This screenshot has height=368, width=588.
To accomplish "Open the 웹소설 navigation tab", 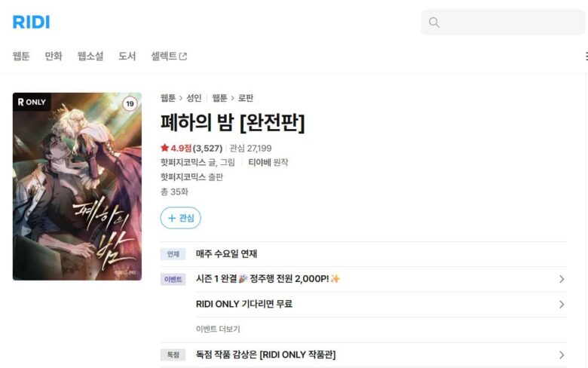I will pos(90,57).
